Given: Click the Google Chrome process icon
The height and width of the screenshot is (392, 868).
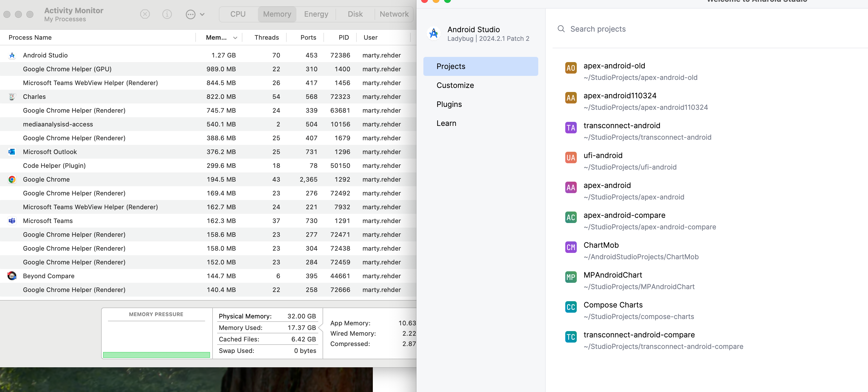Looking at the screenshot, I should coord(12,179).
